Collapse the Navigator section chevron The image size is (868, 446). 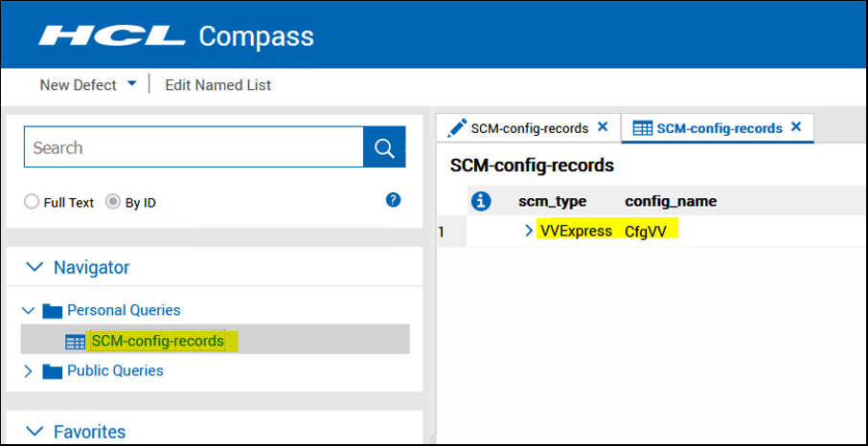coord(34,267)
